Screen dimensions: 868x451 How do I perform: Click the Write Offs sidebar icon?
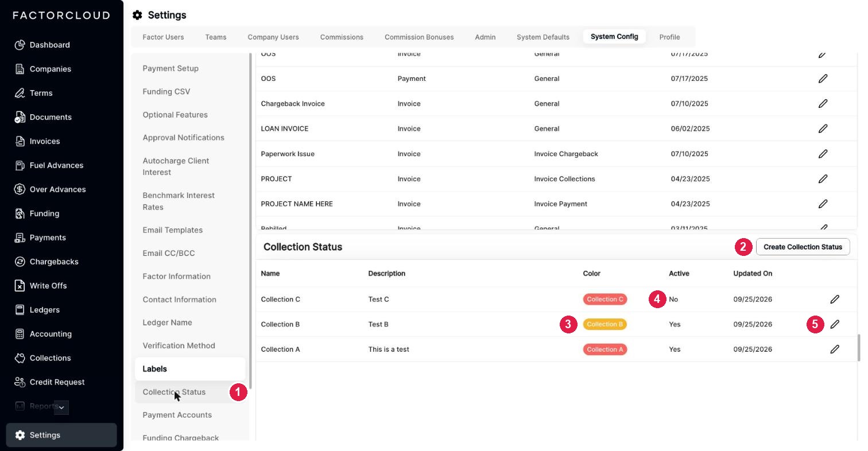point(20,286)
